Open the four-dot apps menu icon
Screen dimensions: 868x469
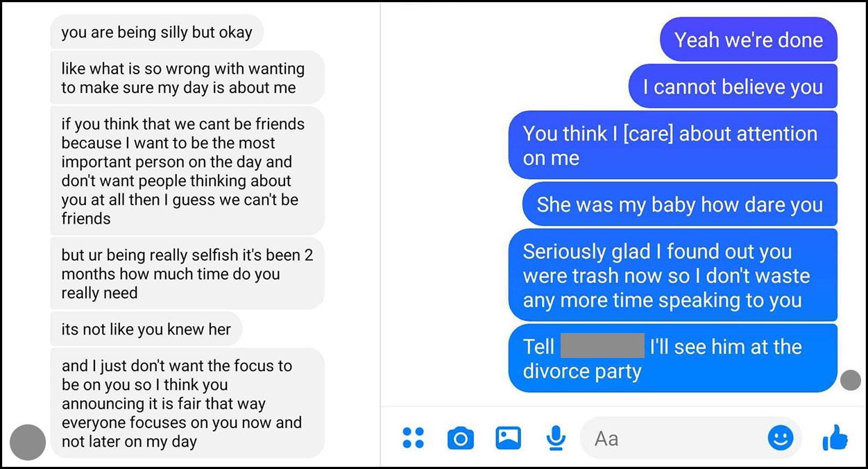click(414, 438)
